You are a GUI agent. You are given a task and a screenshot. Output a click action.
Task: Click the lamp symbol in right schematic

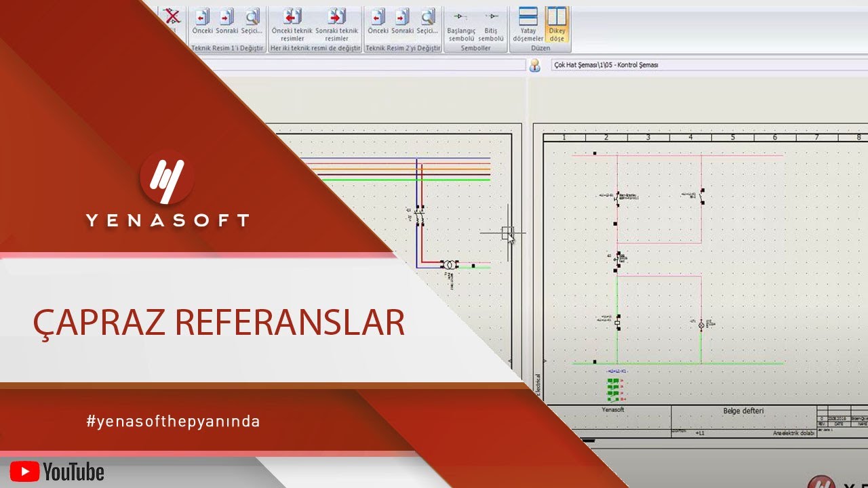coord(701,325)
